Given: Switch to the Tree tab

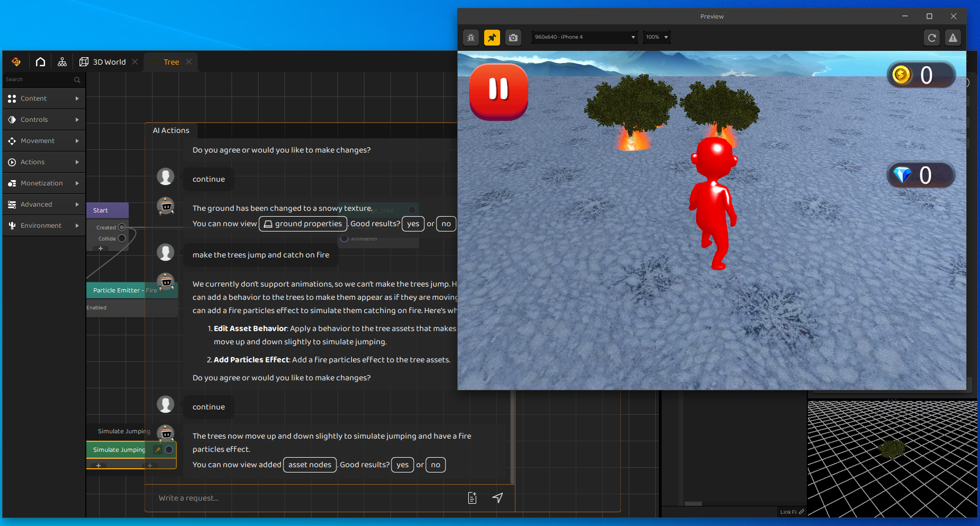Looking at the screenshot, I should pyautogui.click(x=171, y=62).
